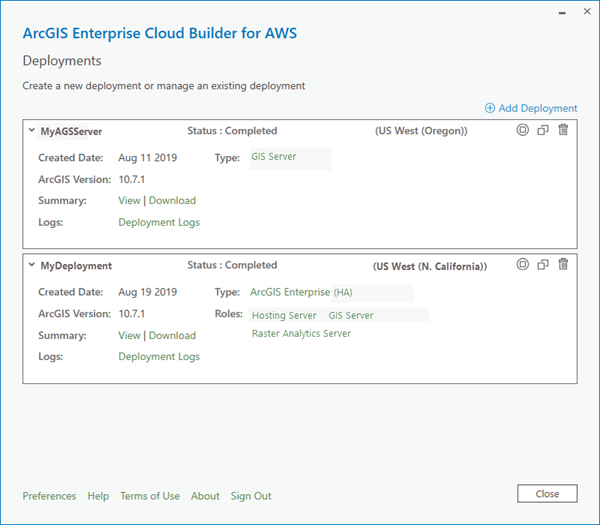
Task: Open Terms of Use
Action: [150, 496]
